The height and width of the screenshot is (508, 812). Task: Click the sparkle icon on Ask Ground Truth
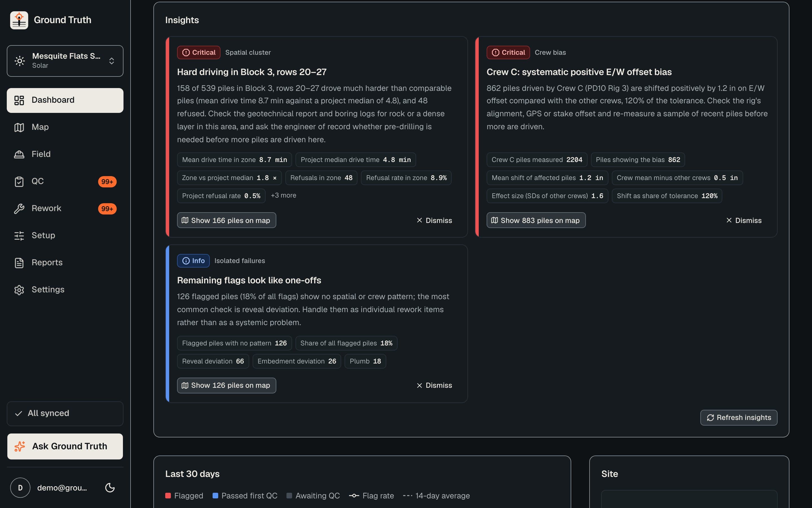(20, 446)
